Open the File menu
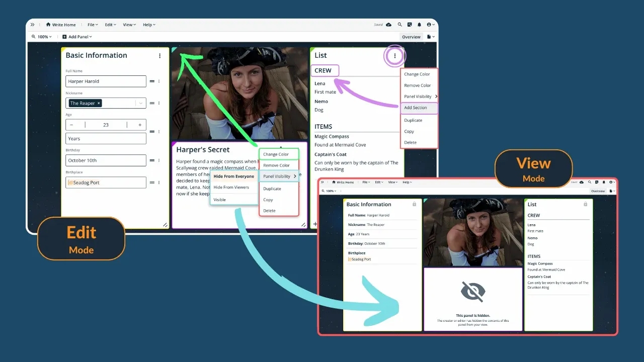 pyautogui.click(x=94, y=25)
